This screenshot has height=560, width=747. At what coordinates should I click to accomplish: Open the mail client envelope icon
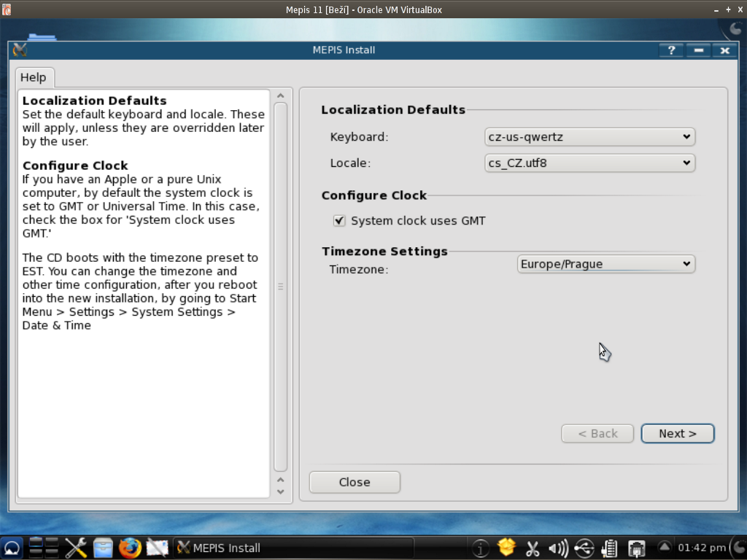point(158,548)
